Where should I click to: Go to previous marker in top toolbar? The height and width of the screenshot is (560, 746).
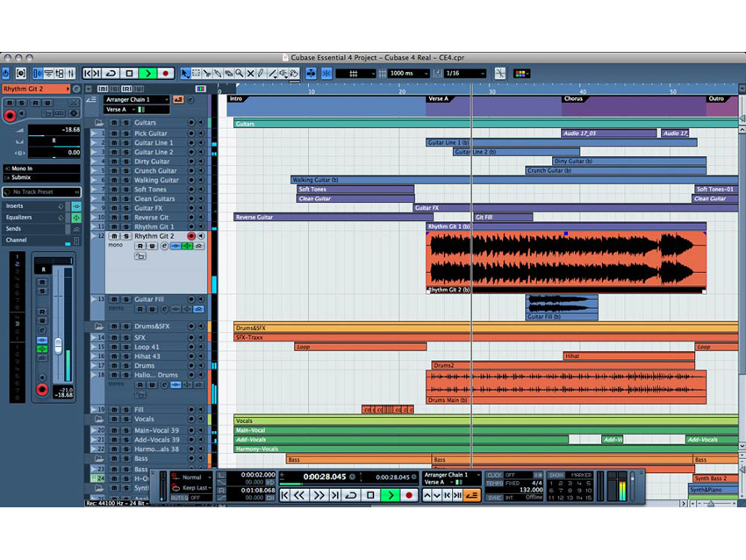(x=87, y=73)
